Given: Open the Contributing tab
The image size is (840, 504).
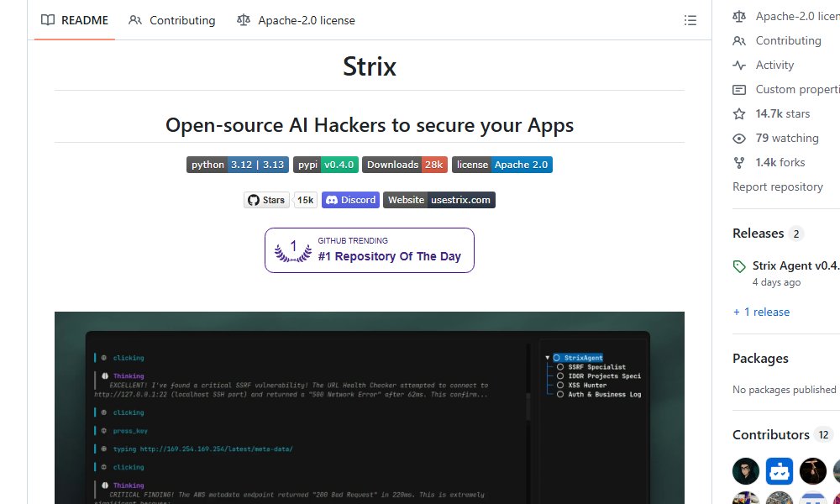Looking at the screenshot, I should (x=172, y=20).
